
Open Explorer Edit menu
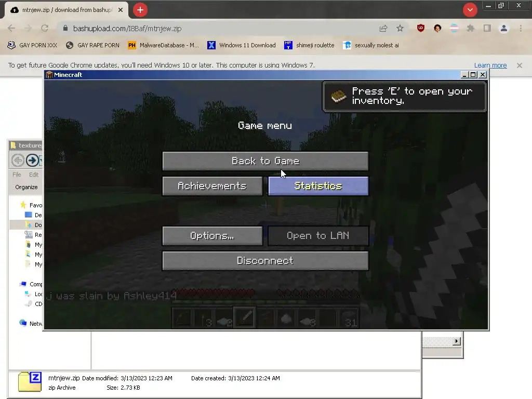(34, 175)
